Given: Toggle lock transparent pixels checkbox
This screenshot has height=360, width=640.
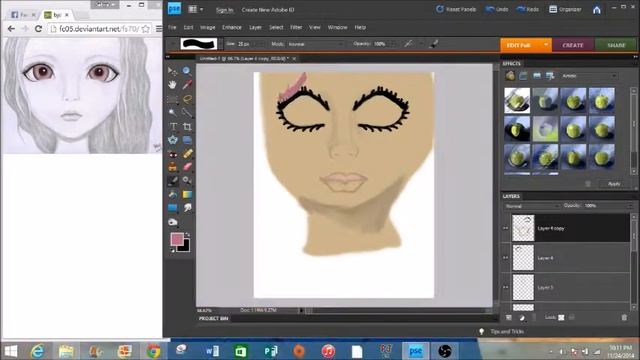Looking at the screenshot, I should 561,317.
